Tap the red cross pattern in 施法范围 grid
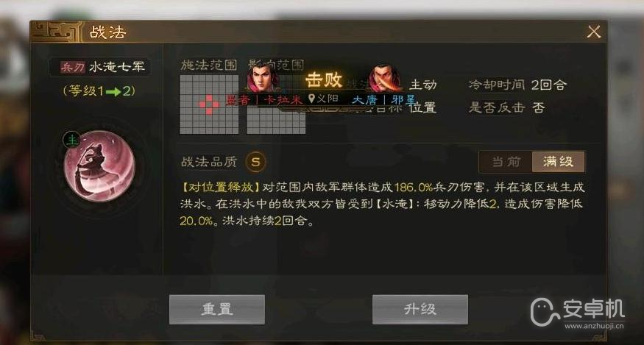 pos(209,104)
